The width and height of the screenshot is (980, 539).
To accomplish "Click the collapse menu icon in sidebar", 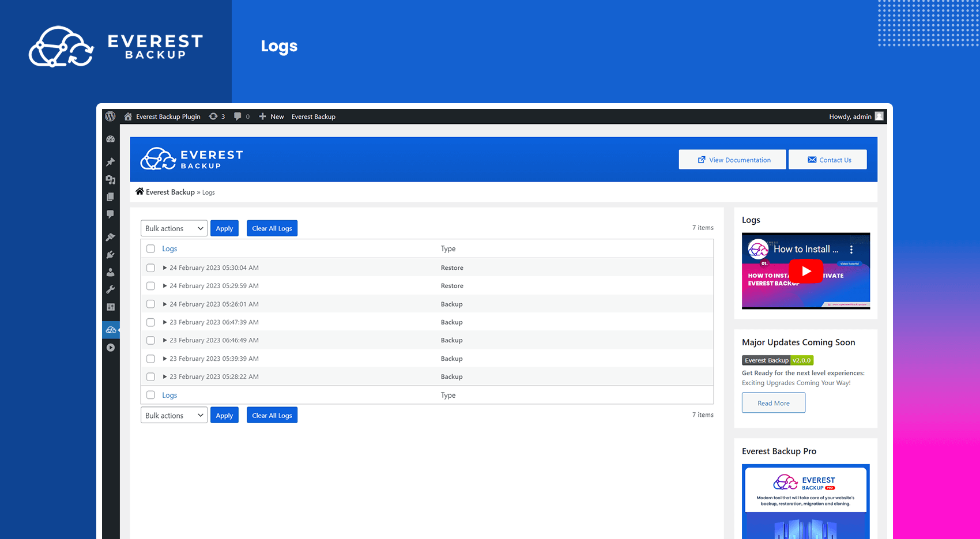I will 111,348.
